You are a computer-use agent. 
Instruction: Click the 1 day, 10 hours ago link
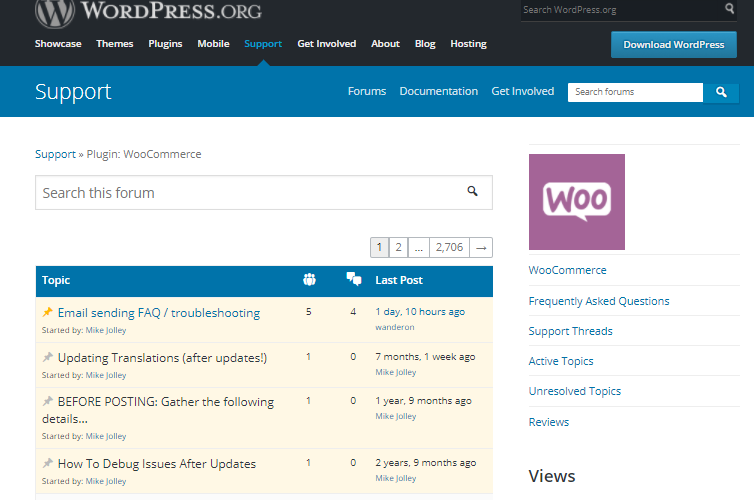pyautogui.click(x=420, y=312)
